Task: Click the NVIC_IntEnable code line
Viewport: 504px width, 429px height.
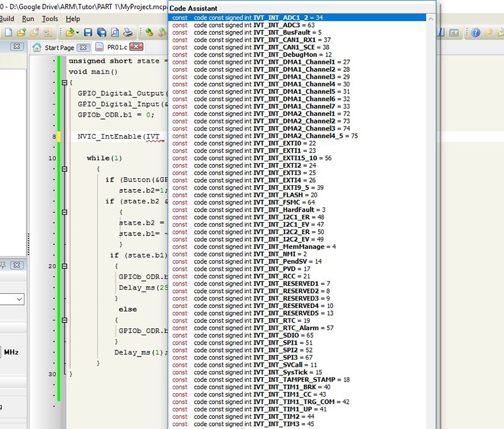Action: [x=121, y=137]
